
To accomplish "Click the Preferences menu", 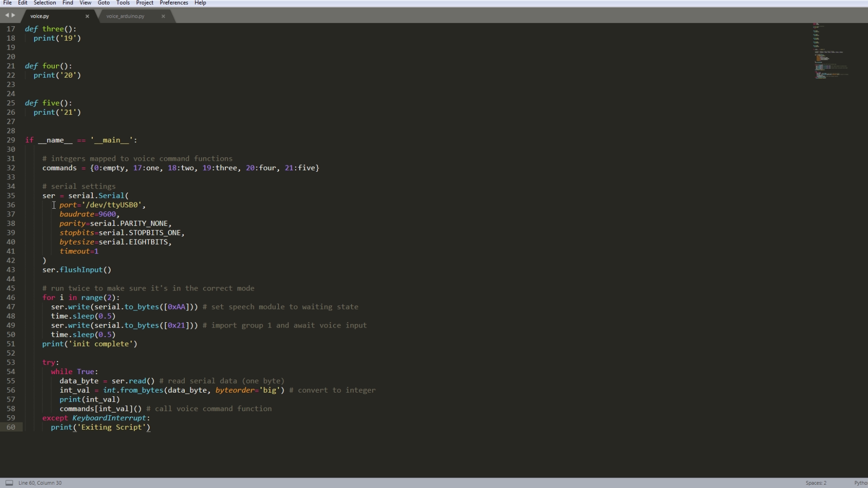I will point(174,2).
